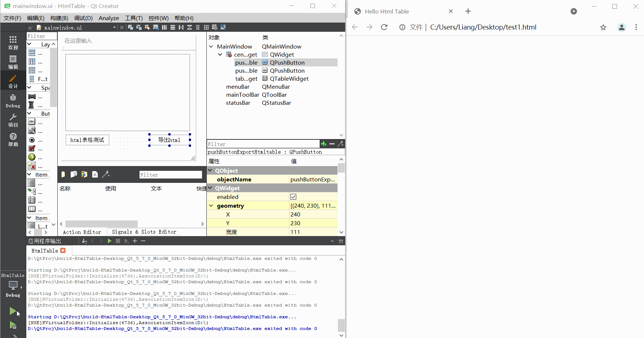Select Edit Signals/Slots mode icon

pos(139,27)
